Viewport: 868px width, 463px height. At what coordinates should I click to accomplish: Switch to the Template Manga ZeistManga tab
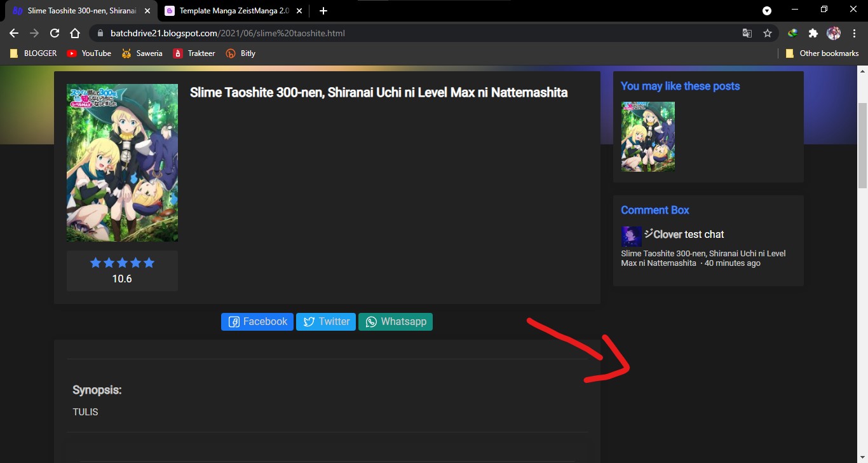233,11
